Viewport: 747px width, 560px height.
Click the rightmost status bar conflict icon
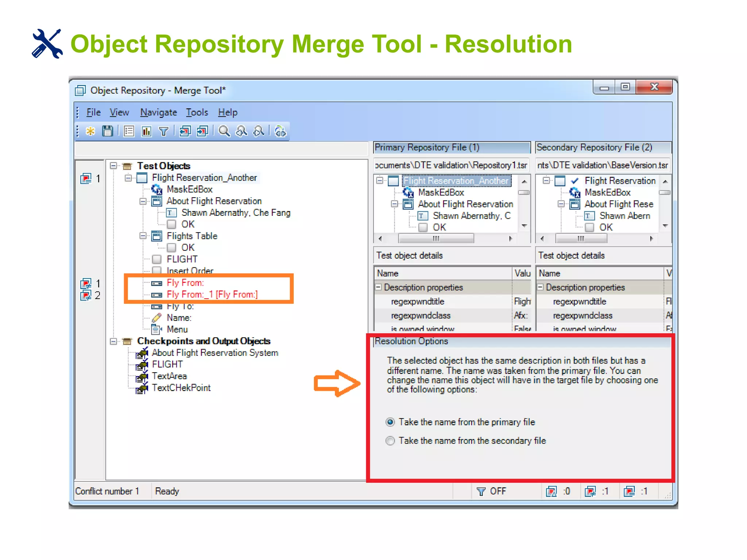coord(629,491)
